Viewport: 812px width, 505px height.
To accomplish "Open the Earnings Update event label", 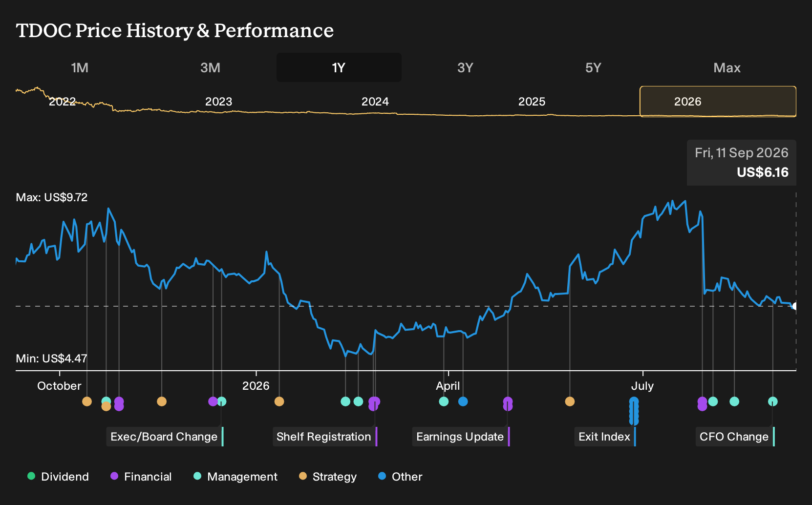I will [x=461, y=437].
